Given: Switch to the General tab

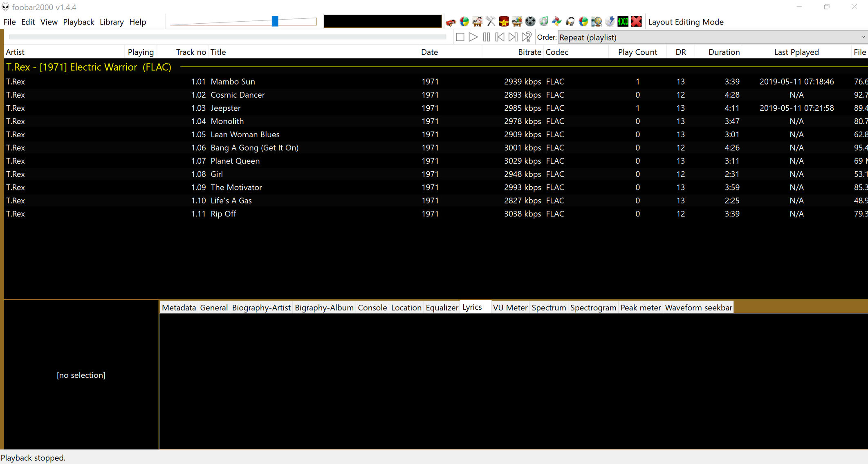Looking at the screenshot, I should pyautogui.click(x=214, y=308).
